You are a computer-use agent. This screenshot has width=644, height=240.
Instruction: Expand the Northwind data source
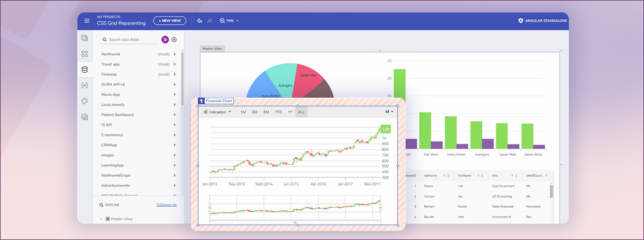point(175,54)
